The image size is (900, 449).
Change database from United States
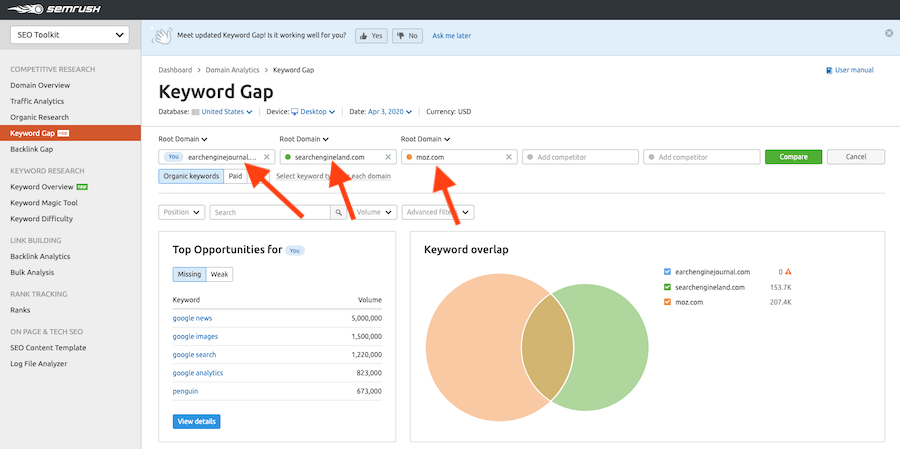pos(227,112)
